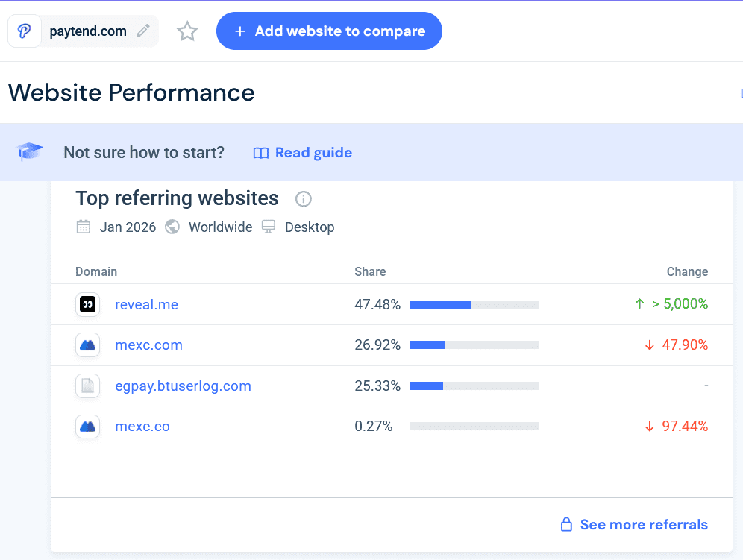Click the mexc.com cloud favicon

(x=87, y=345)
